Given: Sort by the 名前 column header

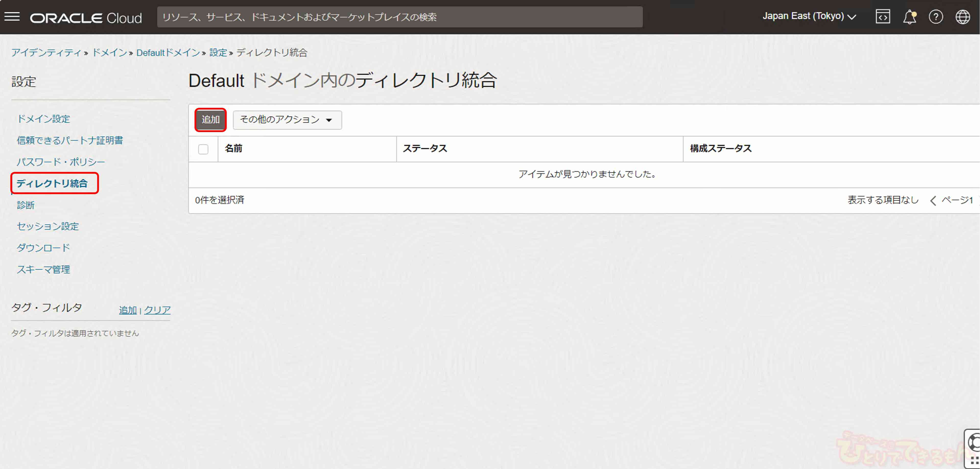Looking at the screenshot, I should click(234, 148).
